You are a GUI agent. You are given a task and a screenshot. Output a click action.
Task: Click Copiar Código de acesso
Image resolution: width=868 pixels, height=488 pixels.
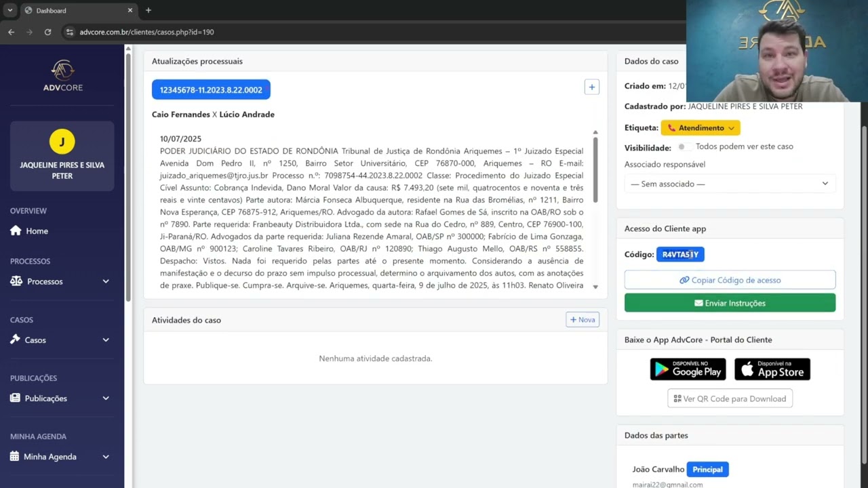730,280
